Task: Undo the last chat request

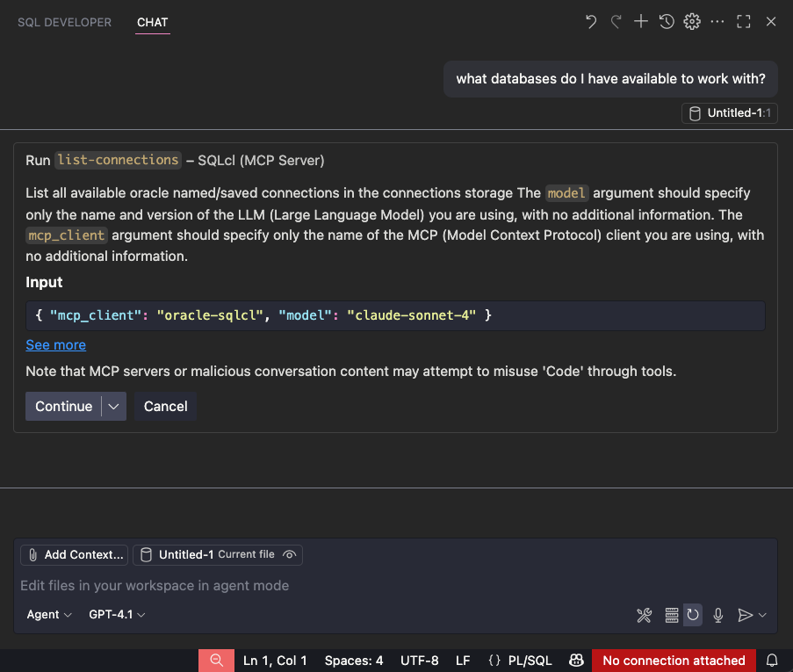Action: 591,22
